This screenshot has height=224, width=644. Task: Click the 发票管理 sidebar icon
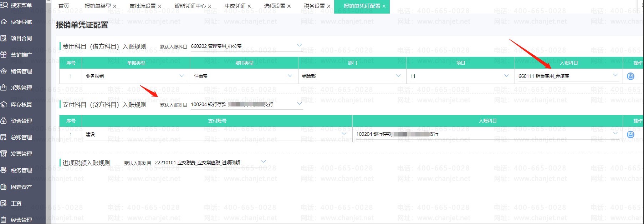4,154
